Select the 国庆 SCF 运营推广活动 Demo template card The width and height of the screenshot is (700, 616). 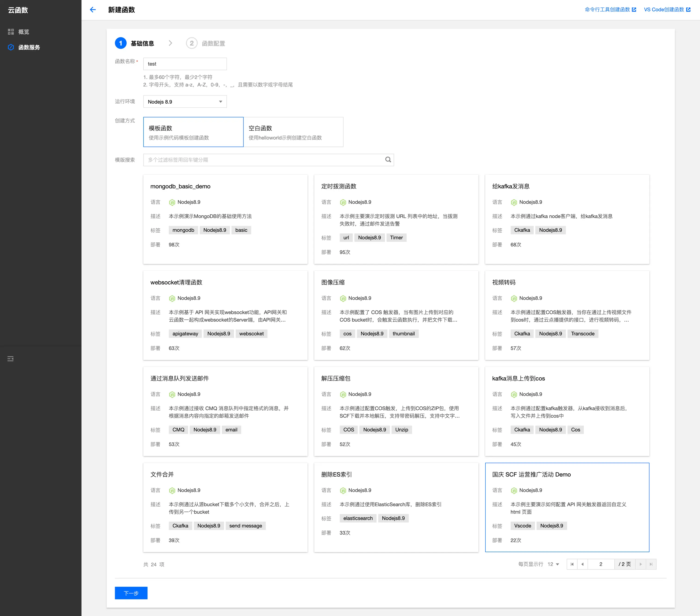(567, 507)
